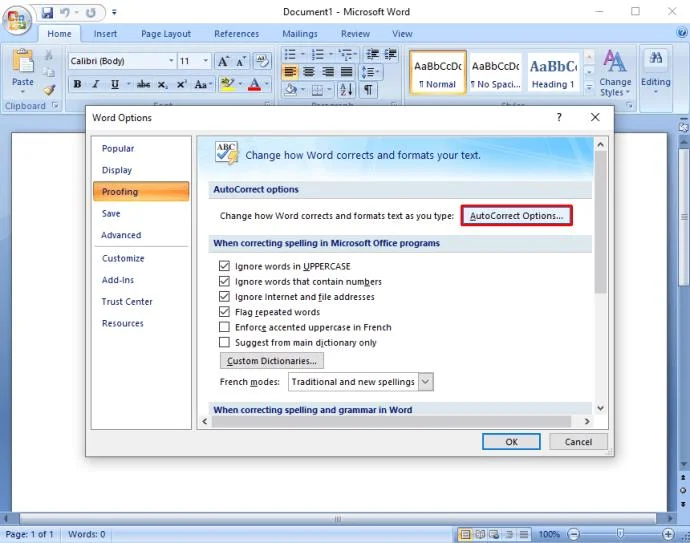This screenshot has height=543, width=690.
Task: Open the Review tab
Action: click(355, 34)
